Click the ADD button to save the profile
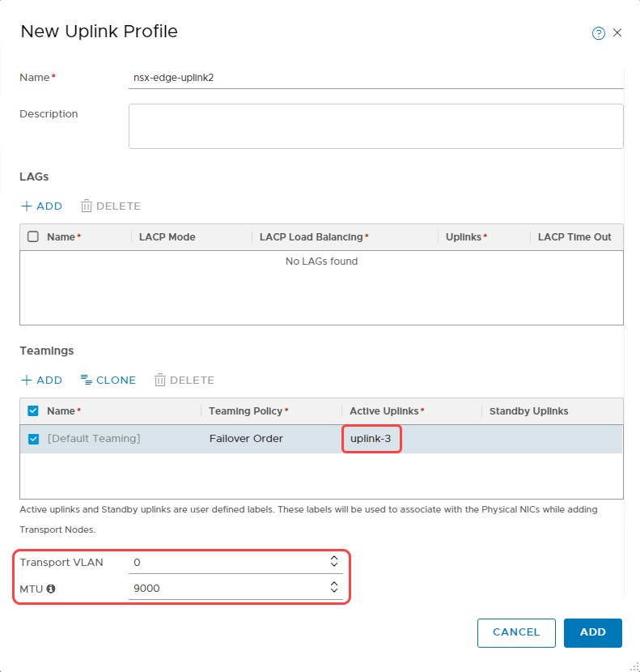Screen dimensions: 640x672 click(x=592, y=632)
